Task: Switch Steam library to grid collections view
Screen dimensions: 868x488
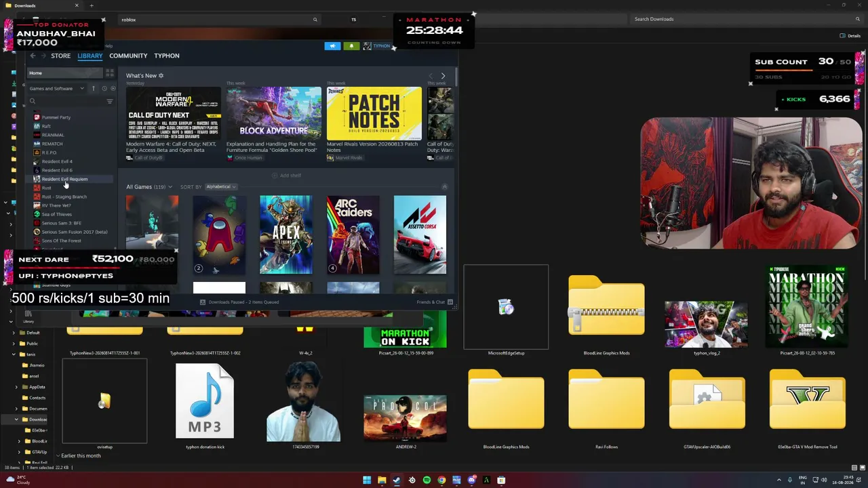Action: coord(110,73)
